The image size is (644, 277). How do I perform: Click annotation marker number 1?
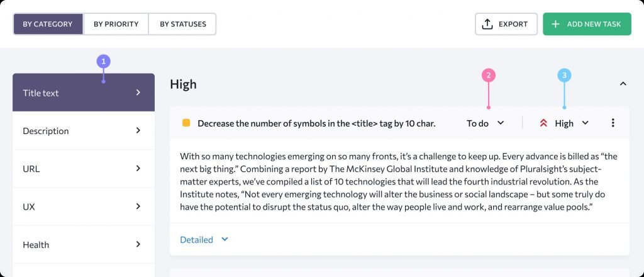104,62
